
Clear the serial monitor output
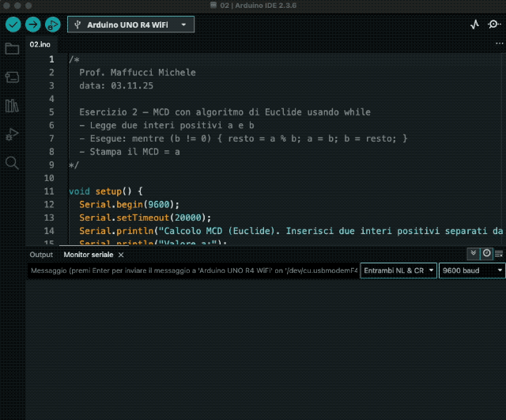click(499, 254)
